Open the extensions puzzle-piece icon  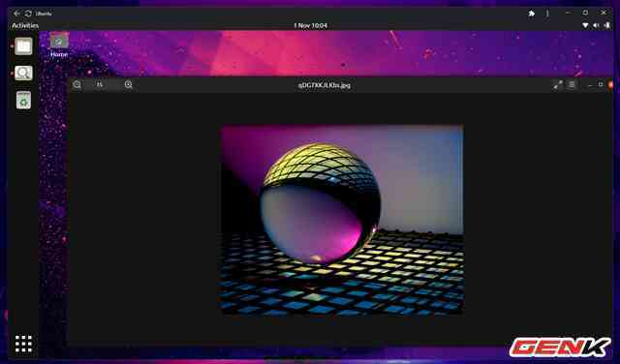pos(532,14)
